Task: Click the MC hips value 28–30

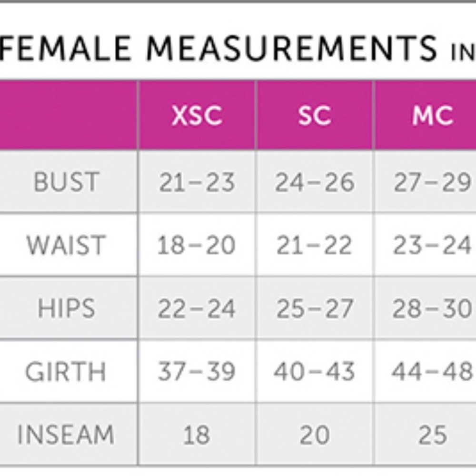Action: pos(432,309)
